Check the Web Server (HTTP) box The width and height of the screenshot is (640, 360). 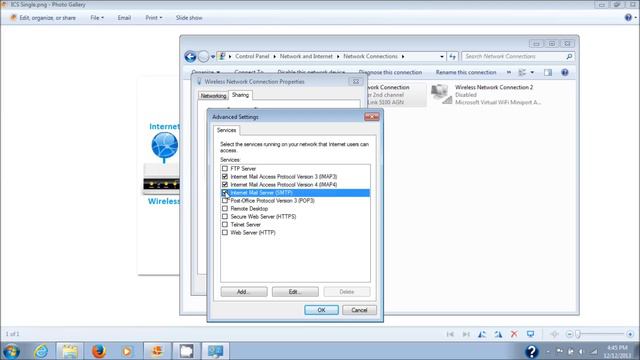[225, 232]
